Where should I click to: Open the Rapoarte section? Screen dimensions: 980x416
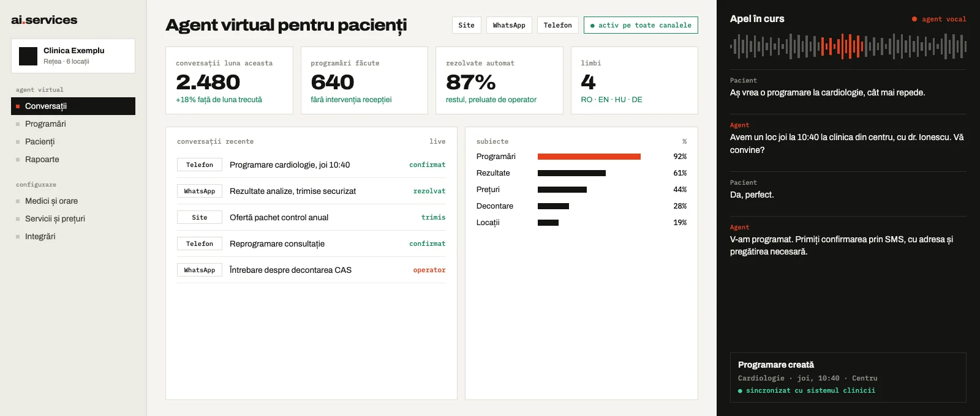[x=73, y=159]
